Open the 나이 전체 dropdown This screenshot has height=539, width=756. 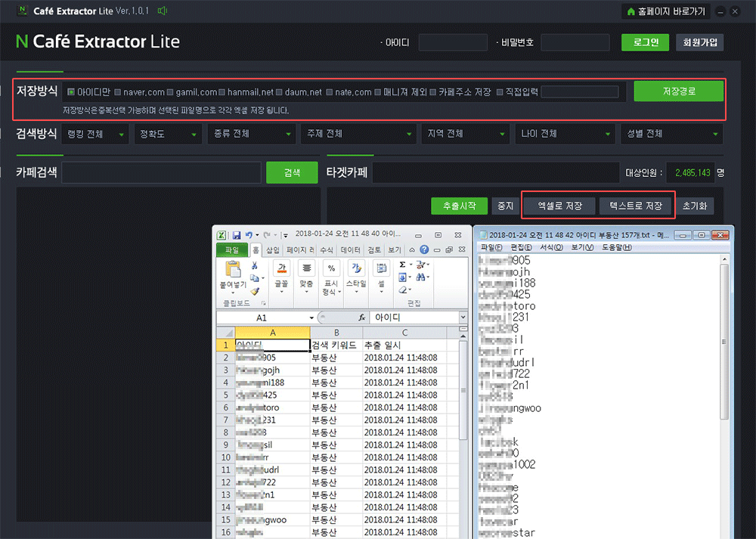coord(565,134)
